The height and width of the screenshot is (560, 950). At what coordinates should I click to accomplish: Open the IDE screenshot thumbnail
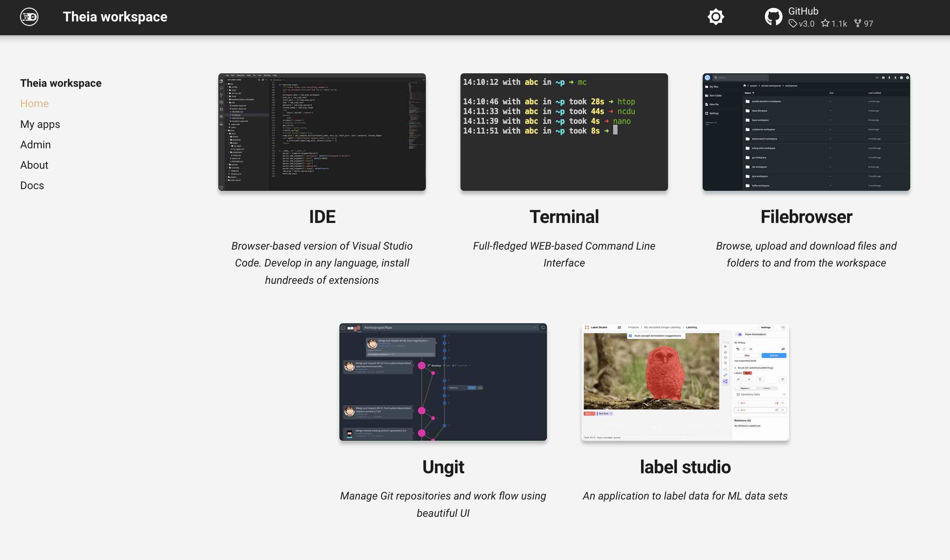[x=322, y=132]
